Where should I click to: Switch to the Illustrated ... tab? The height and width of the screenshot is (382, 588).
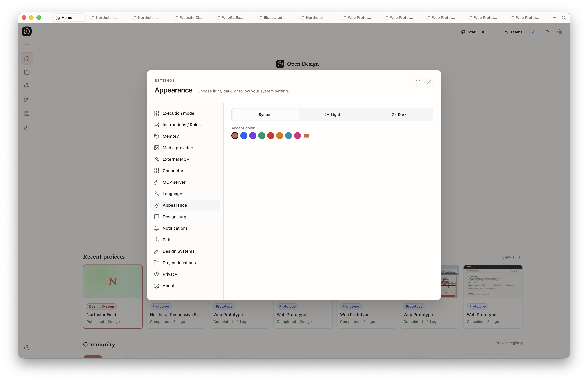272,18
